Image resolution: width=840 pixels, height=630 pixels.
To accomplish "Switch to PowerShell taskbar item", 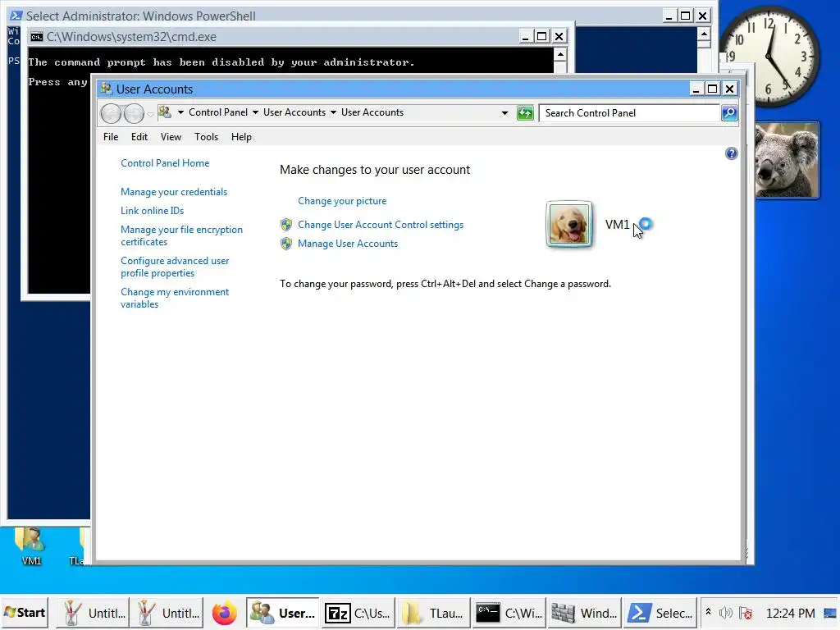I will coord(660,613).
